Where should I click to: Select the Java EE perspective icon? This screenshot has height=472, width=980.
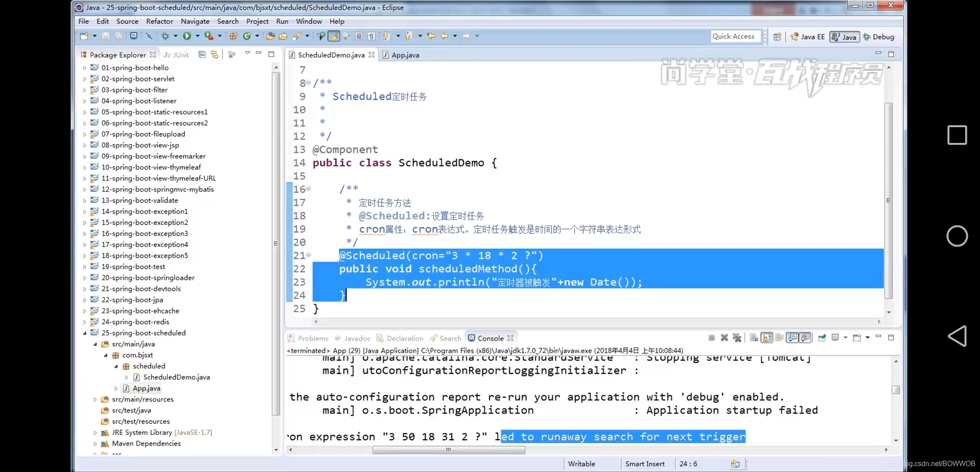[795, 36]
